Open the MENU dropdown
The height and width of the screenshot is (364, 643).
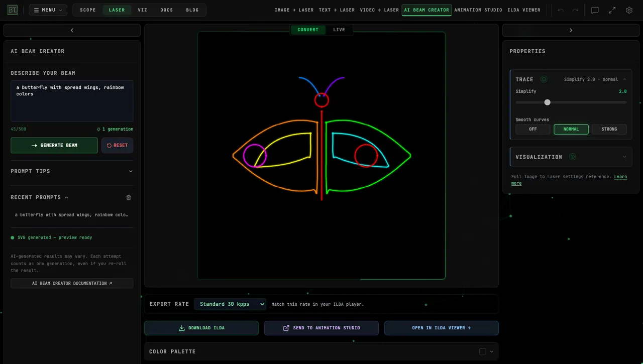tap(48, 10)
